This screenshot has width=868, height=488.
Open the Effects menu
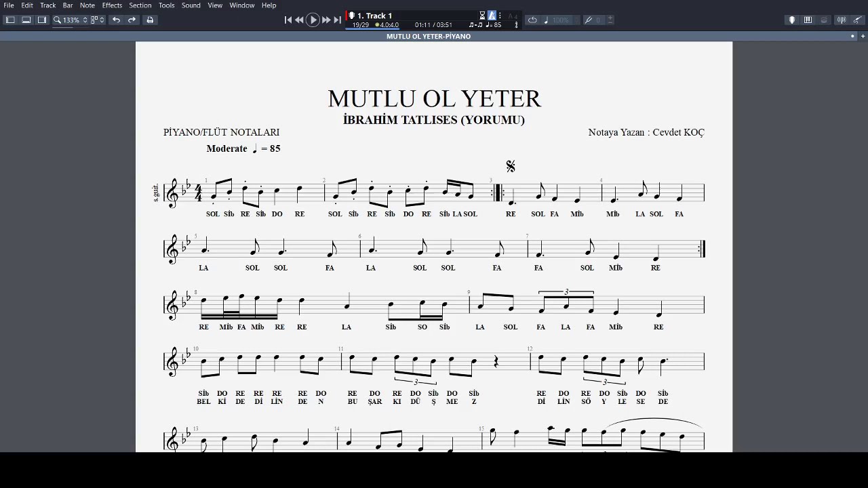112,5
